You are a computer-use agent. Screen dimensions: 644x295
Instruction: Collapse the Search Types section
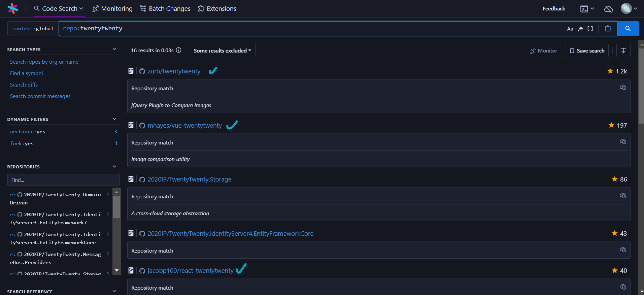(x=114, y=49)
